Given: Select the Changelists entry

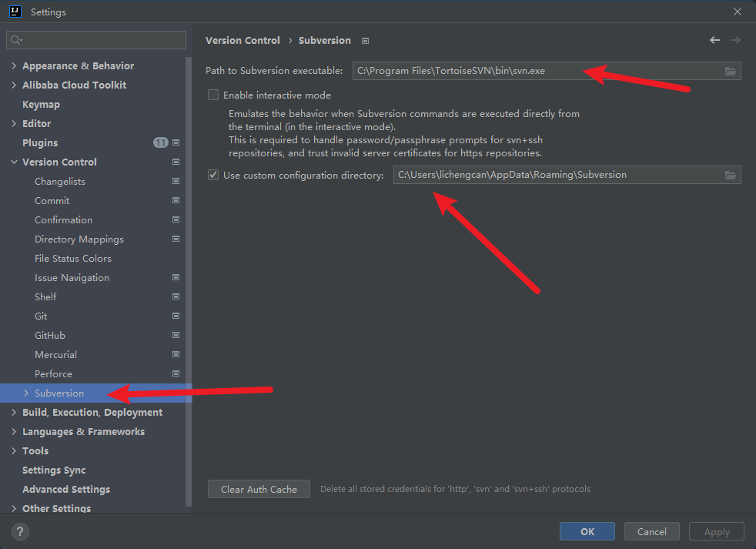Looking at the screenshot, I should point(60,182).
